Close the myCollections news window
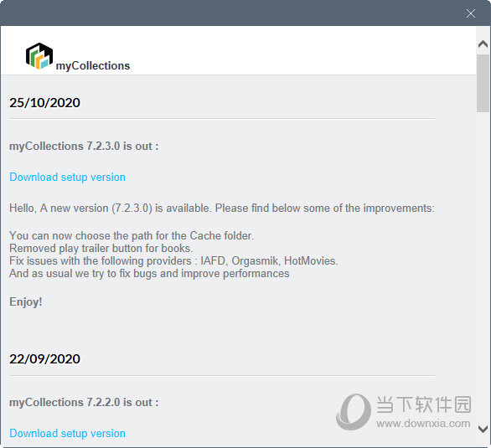This screenshot has height=448, width=491. (471, 13)
